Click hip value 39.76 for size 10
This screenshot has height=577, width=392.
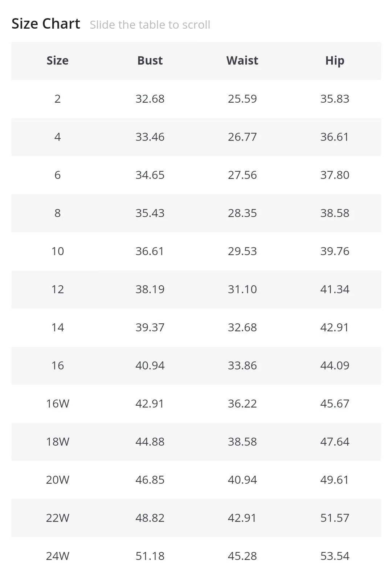(x=335, y=251)
